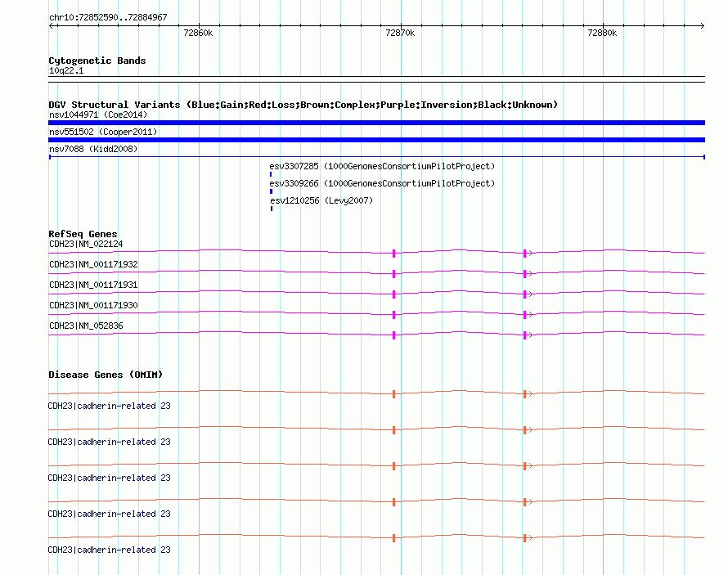The height and width of the screenshot is (575, 728).
Task: Click the small blue marker under esv3307285
Action: [271, 174]
